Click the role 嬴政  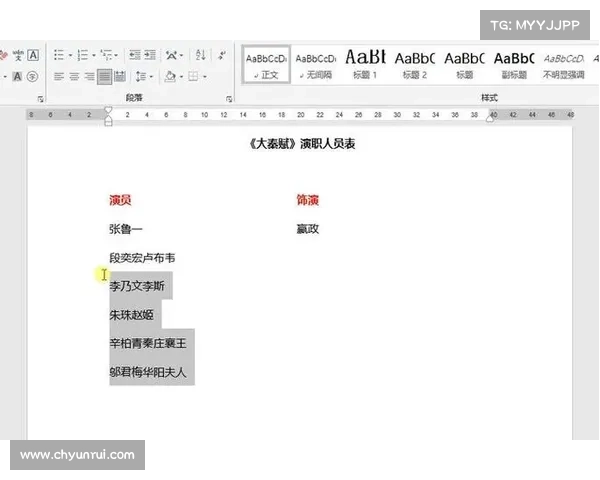tap(308, 229)
